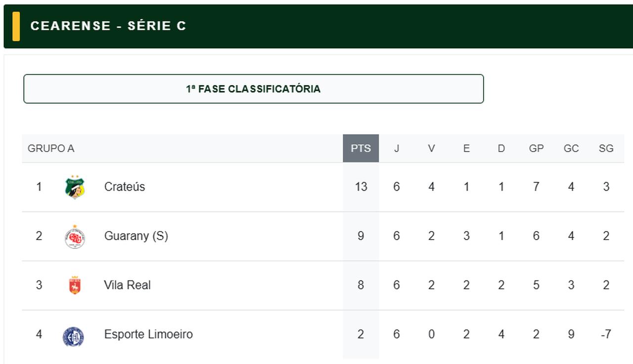The height and width of the screenshot is (364, 633).
Task: Click Crateús points value 13
Action: pyautogui.click(x=361, y=187)
